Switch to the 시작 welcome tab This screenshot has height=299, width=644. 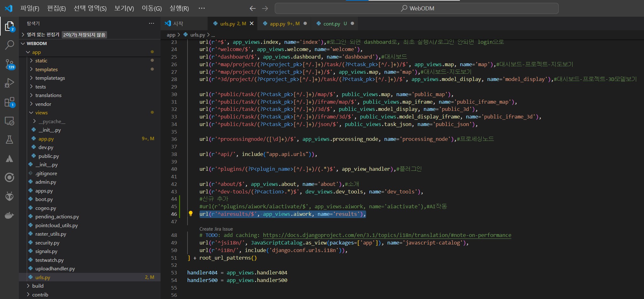[184, 23]
